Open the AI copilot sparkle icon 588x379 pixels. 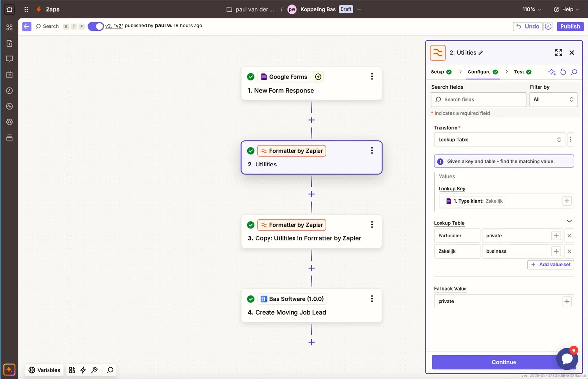tap(9, 369)
